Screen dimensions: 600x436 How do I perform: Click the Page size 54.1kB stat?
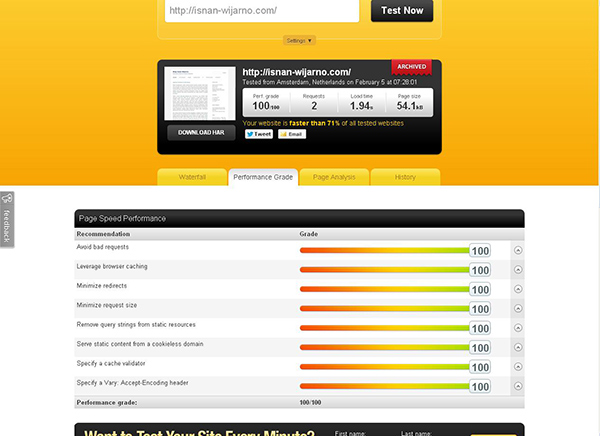pos(409,103)
